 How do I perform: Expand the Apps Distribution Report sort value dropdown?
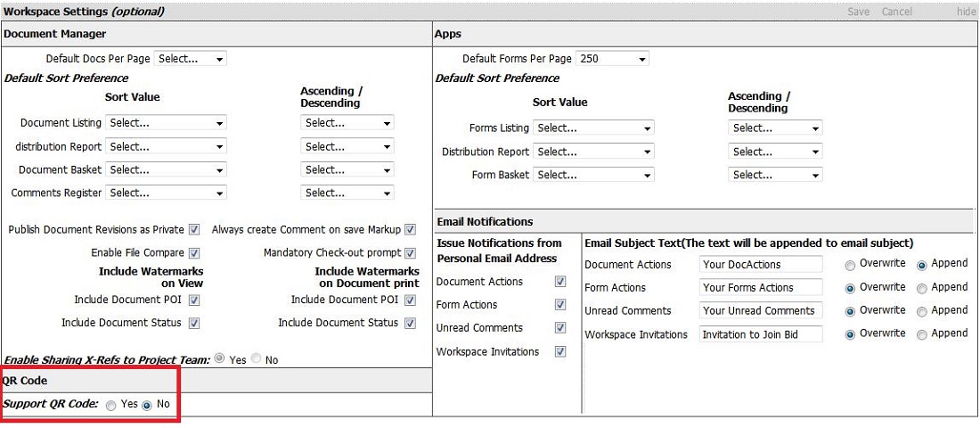[x=593, y=152]
